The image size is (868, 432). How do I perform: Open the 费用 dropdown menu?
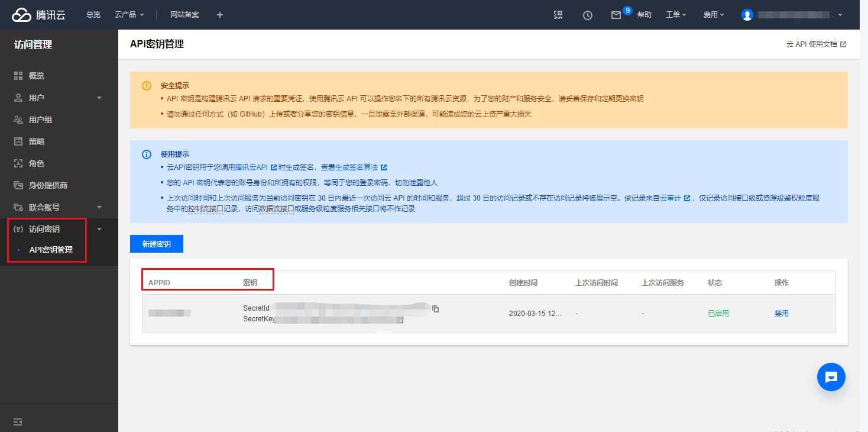[x=713, y=15]
